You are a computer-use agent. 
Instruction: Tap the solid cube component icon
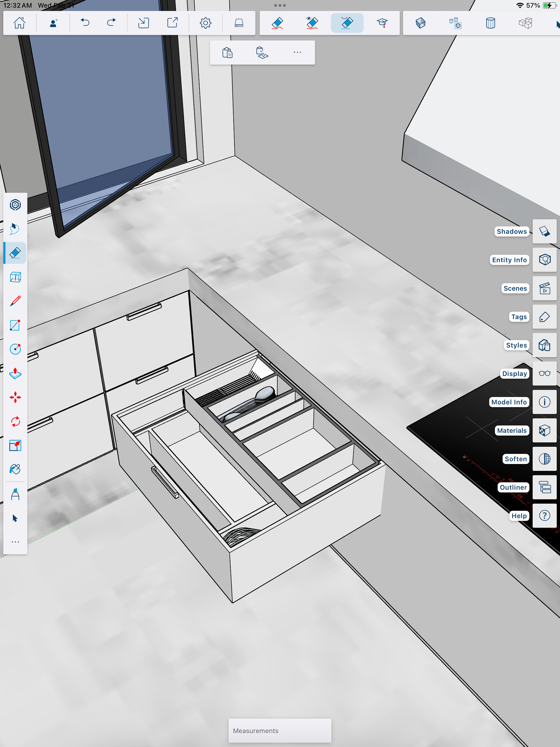point(421,23)
